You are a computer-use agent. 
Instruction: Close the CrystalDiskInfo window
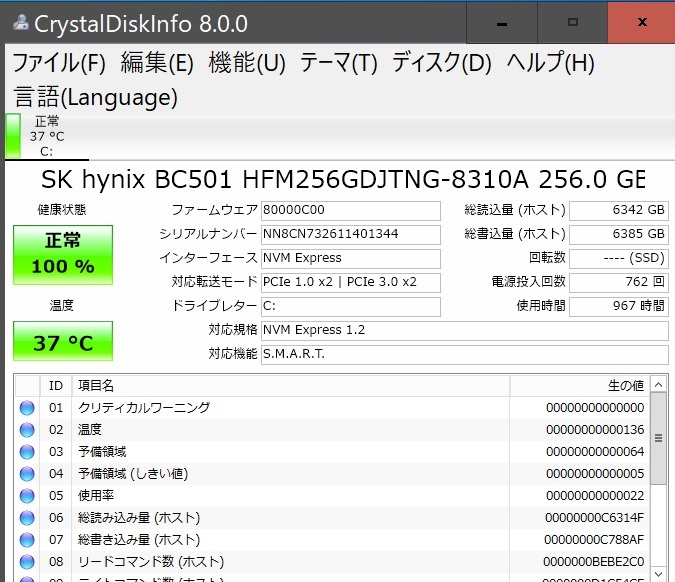(x=642, y=23)
